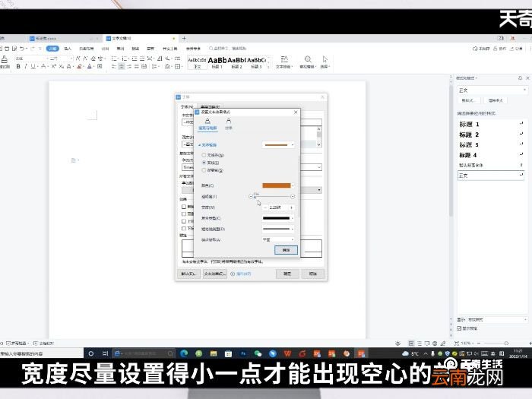Select the No line radio option
The width and height of the screenshot is (532, 399).
[x=204, y=155]
